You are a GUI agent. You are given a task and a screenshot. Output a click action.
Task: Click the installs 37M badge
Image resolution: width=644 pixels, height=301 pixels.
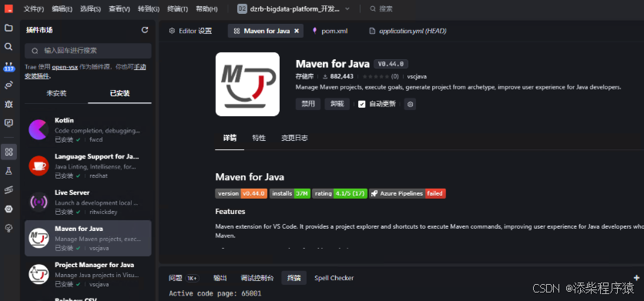tap(290, 193)
